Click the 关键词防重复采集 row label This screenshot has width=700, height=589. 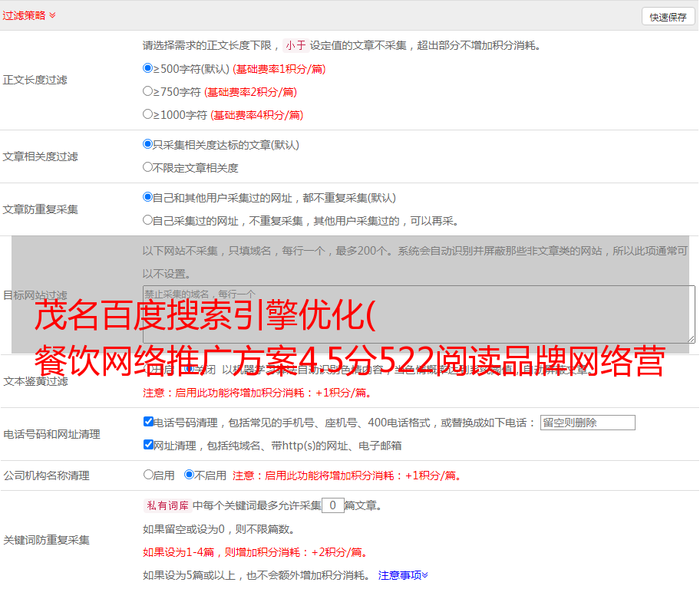click(46, 540)
